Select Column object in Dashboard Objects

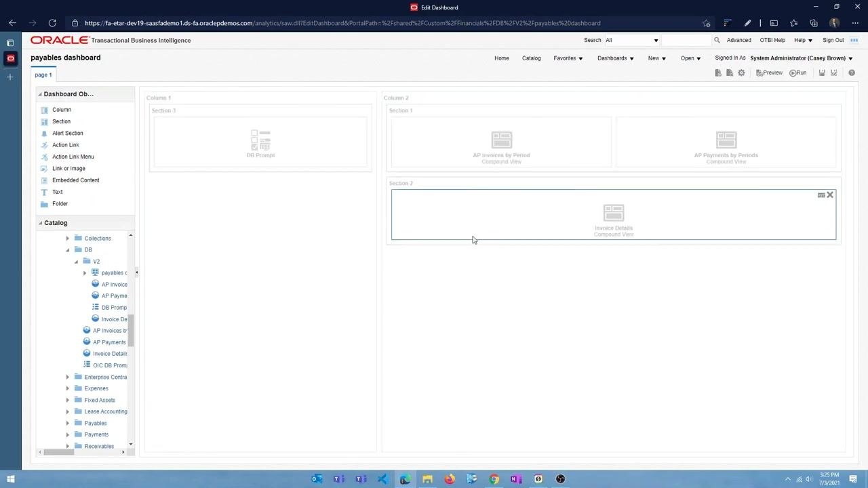coord(62,110)
